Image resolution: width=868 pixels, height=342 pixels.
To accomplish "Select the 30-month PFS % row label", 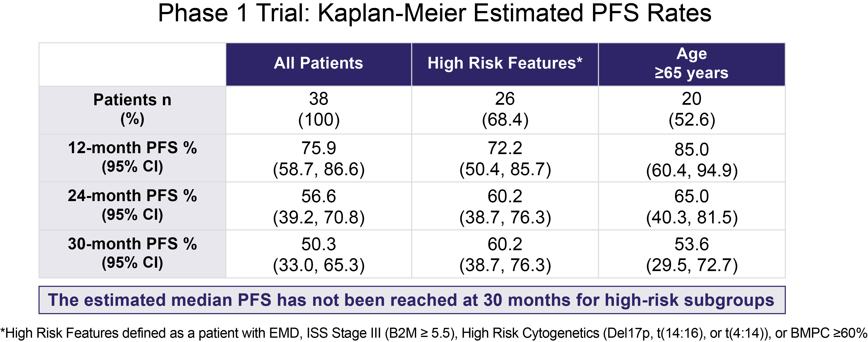I will [132, 254].
